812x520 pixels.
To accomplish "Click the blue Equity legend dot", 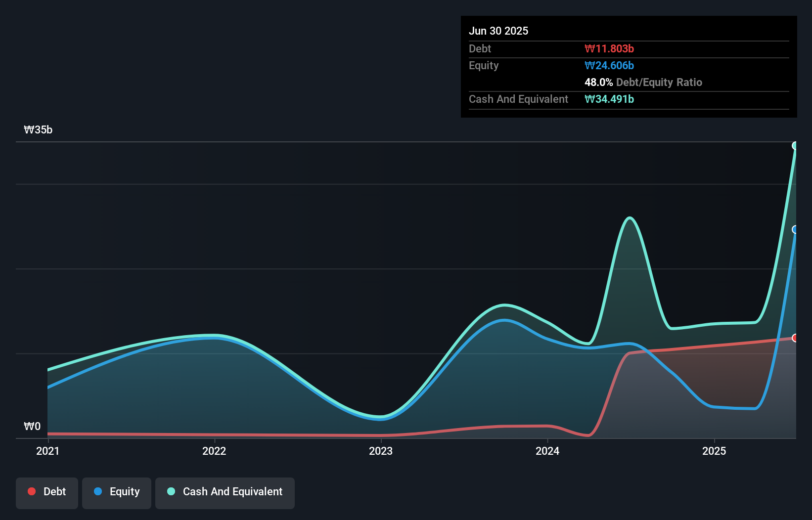I will pyautogui.click(x=97, y=492).
